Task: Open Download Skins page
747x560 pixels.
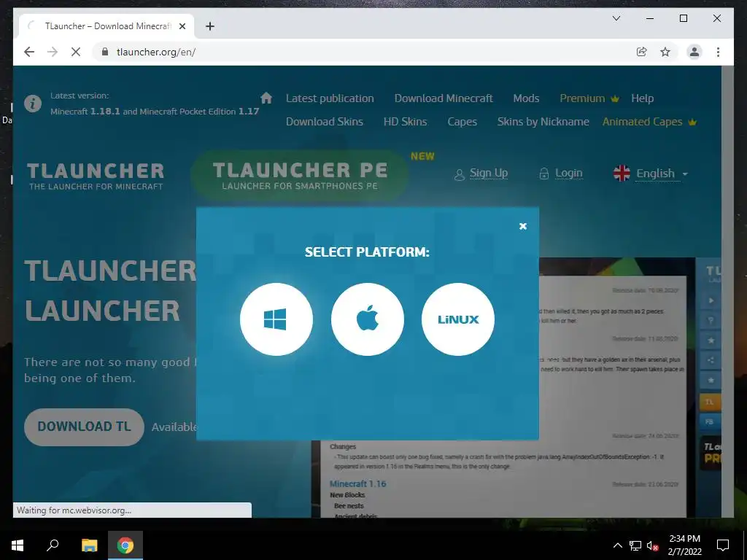Action: [325, 122]
